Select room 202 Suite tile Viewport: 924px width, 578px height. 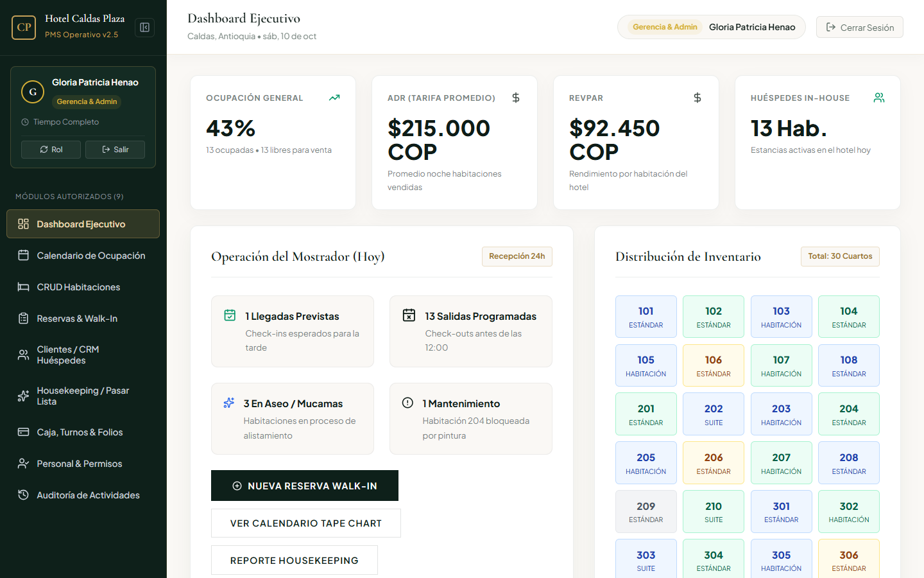(x=714, y=414)
